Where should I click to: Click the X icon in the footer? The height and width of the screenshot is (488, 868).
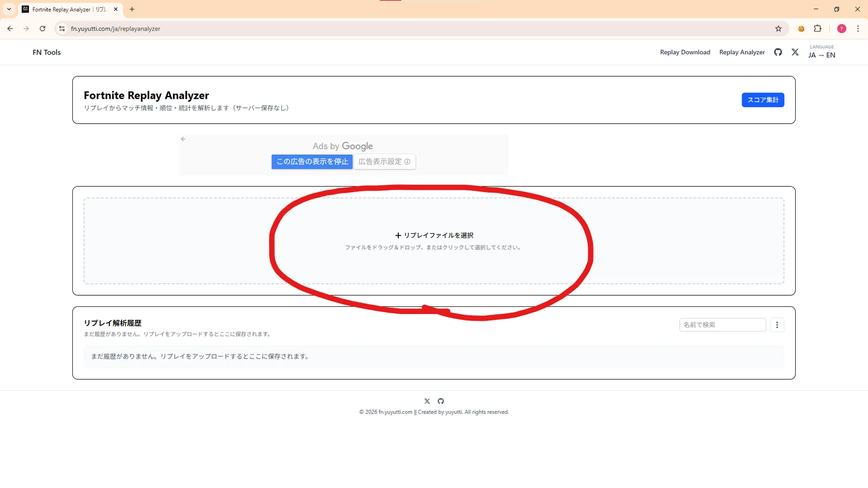click(x=427, y=401)
